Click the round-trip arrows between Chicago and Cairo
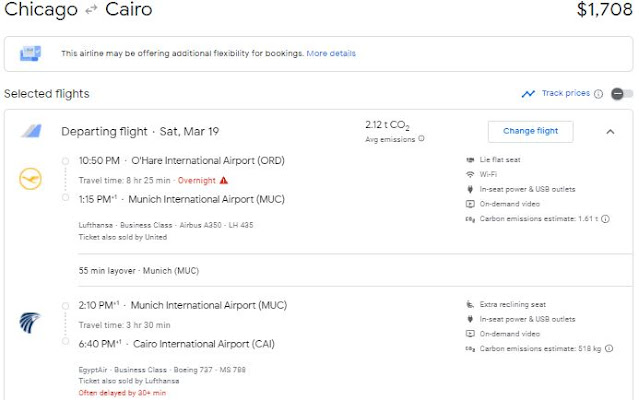This screenshot has height=400, width=639. [x=91, y=10]
